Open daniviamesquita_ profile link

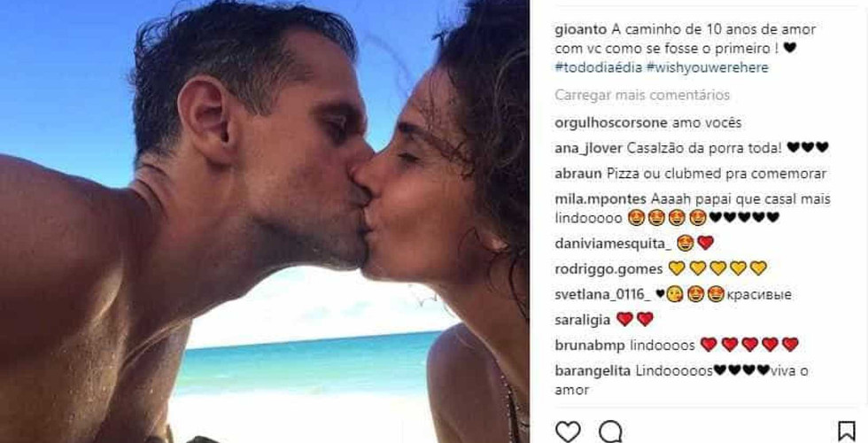[x=613, y=244]
